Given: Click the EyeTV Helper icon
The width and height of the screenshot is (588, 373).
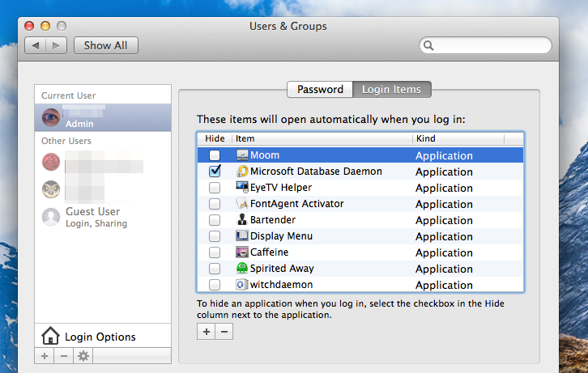Looking at the screenshot, I should point(241,188).
